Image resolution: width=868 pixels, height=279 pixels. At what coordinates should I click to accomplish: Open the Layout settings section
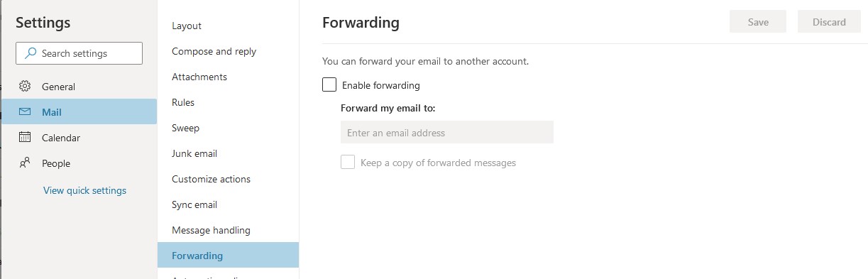tap(187, 26)
